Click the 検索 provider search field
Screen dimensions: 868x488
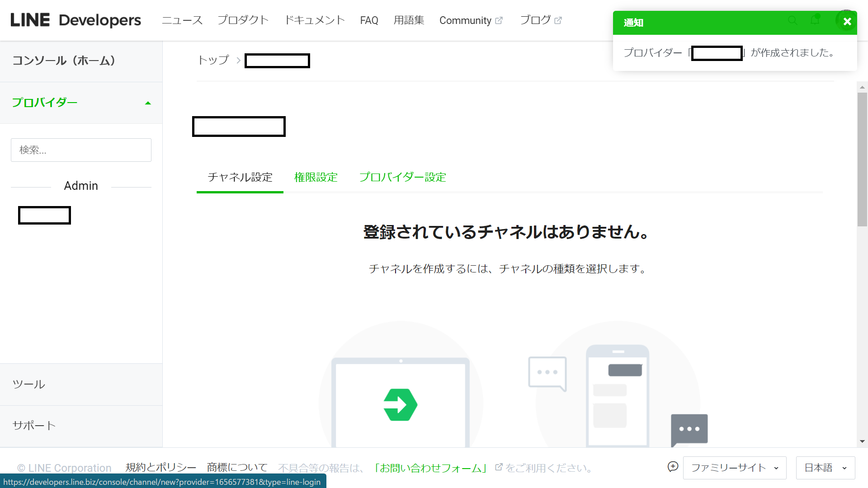click(x=81, y=150)
